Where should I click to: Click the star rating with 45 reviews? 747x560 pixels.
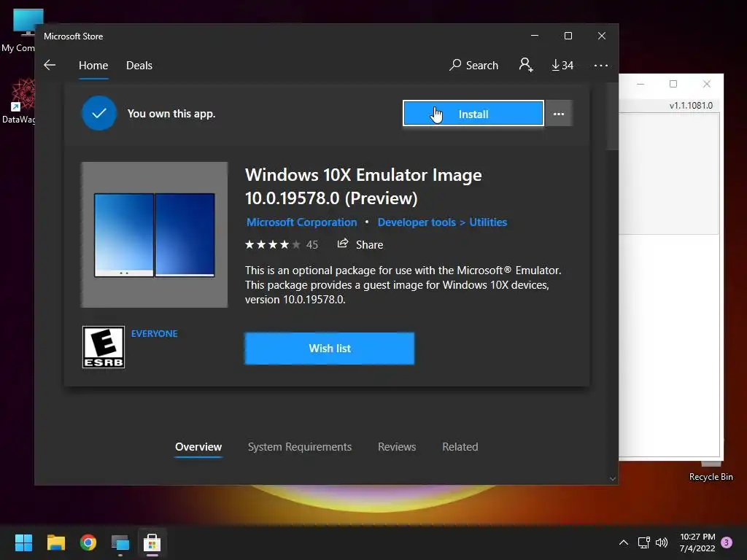coord(281,245)
